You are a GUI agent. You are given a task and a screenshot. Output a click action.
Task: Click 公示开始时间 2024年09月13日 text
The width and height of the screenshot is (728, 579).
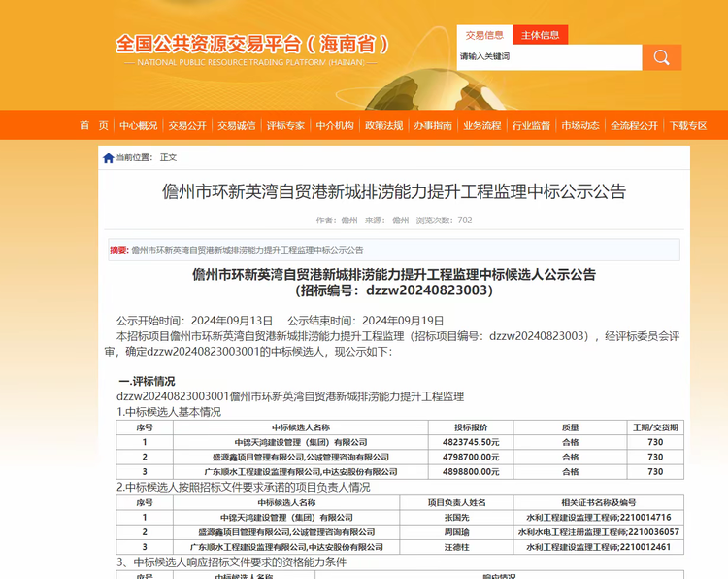click(194, 321)
